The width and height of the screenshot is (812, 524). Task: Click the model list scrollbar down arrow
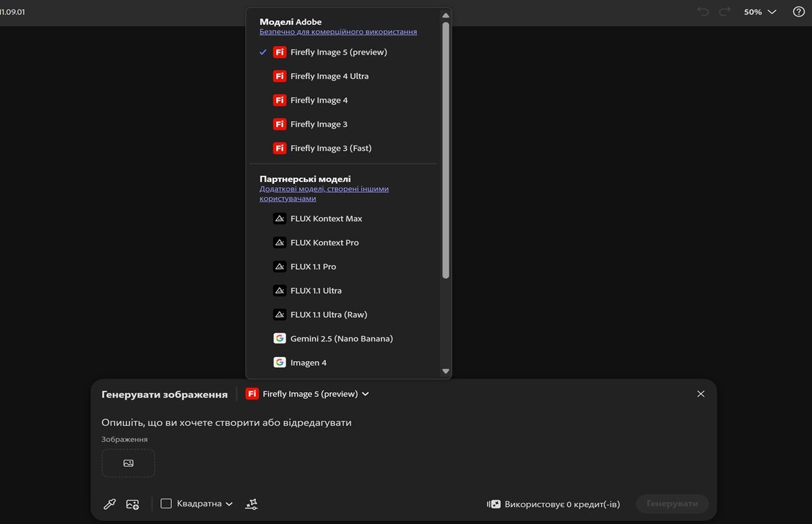click(x=445, y=371)
